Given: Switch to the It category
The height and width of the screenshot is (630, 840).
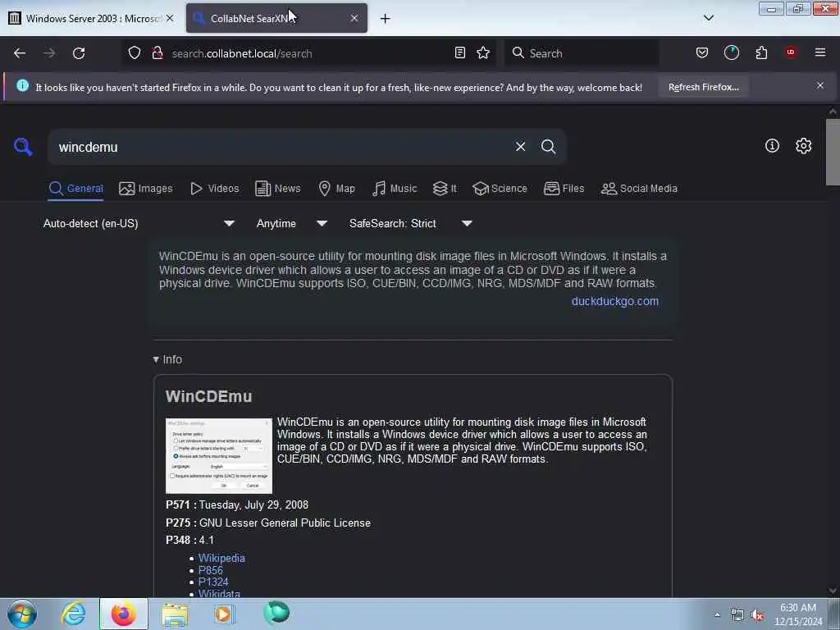Looking at the screenshot, I should tap(445, 189).
